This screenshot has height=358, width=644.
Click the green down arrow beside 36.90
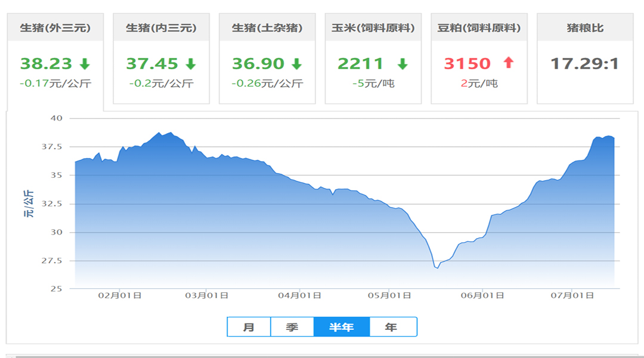pyautogui.click(x=296, y=64)
